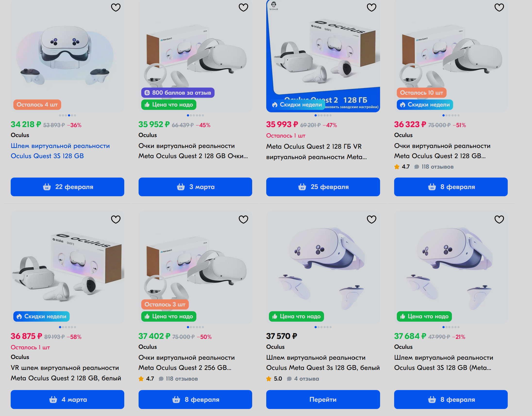Favorite the 36 875 ₽ VR headset
This screenshot has height=416, width=532.
[x=116, y=220]
